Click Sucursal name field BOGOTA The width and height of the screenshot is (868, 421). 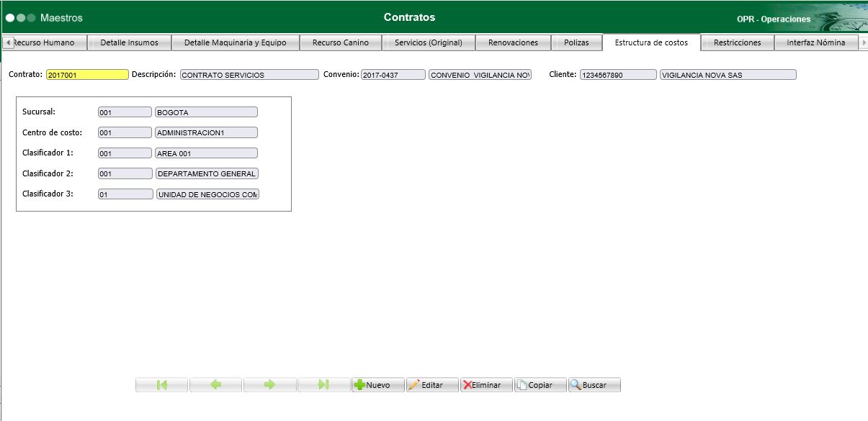pyautogui.click(x=206, y=112)
